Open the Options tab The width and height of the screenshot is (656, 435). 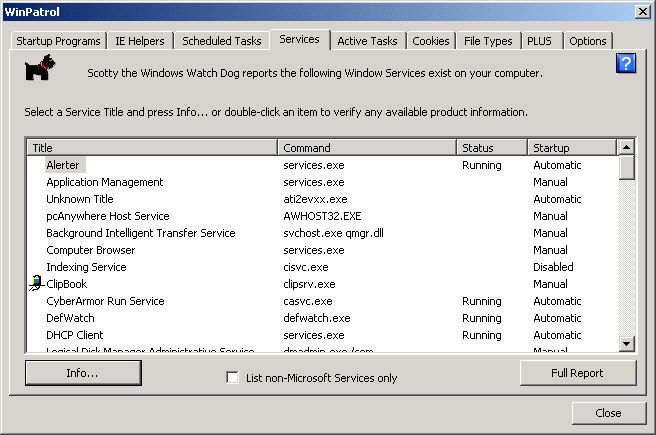pyautogui.click(x=588, y=41)
